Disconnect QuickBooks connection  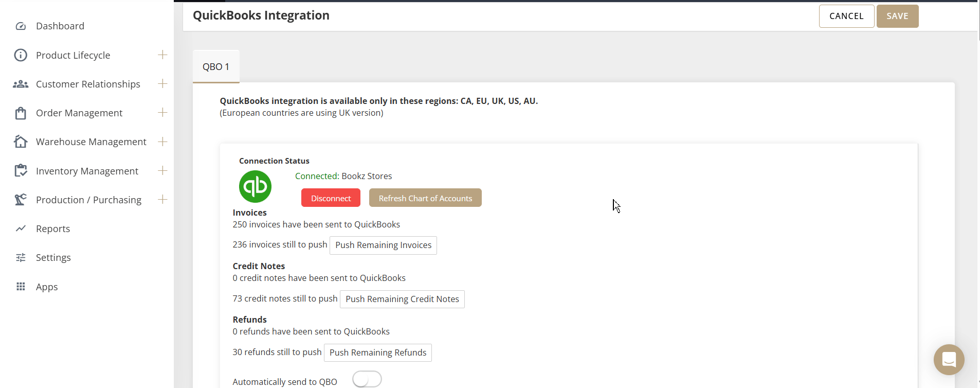pyautogui.click(x=331, y=198)
